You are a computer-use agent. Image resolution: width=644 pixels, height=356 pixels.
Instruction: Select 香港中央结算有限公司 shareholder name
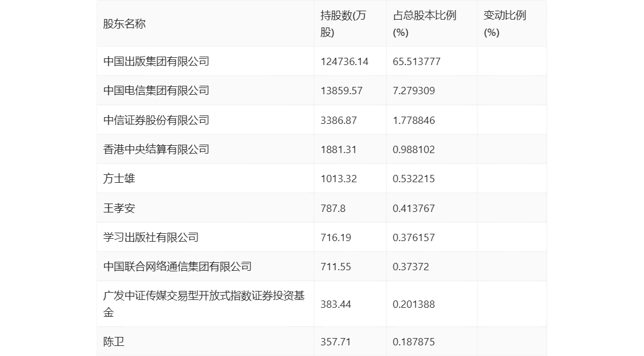156,149
